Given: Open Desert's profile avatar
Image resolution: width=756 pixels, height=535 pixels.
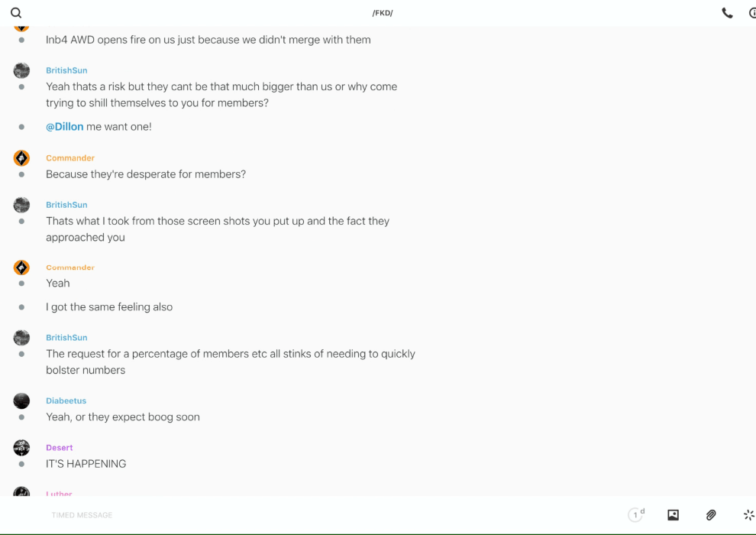Looking at the screenshot, I should (21, 448).
